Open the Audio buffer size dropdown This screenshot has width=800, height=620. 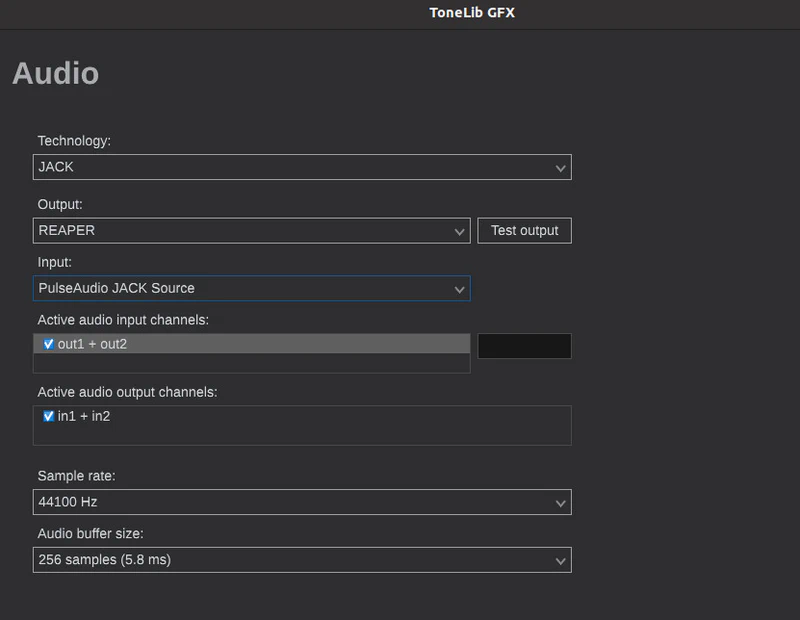pyautogui.click(x=302, y=560)
